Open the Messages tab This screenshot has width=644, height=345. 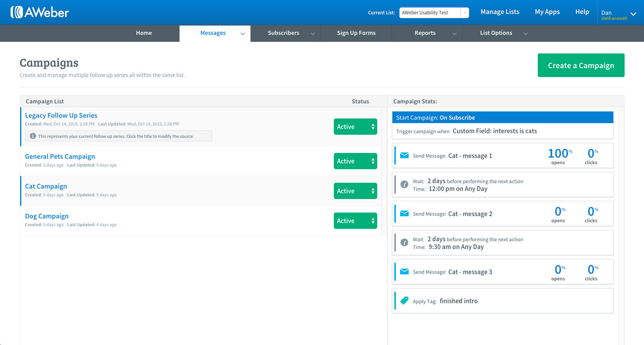pyautogui.click(x=213, y=33)
